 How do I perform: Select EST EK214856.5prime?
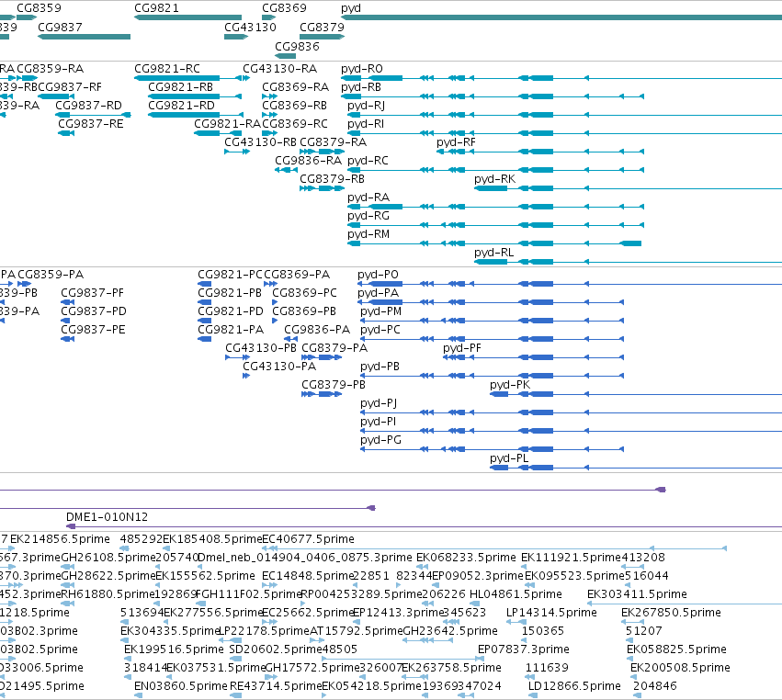(x=60, y=539)
